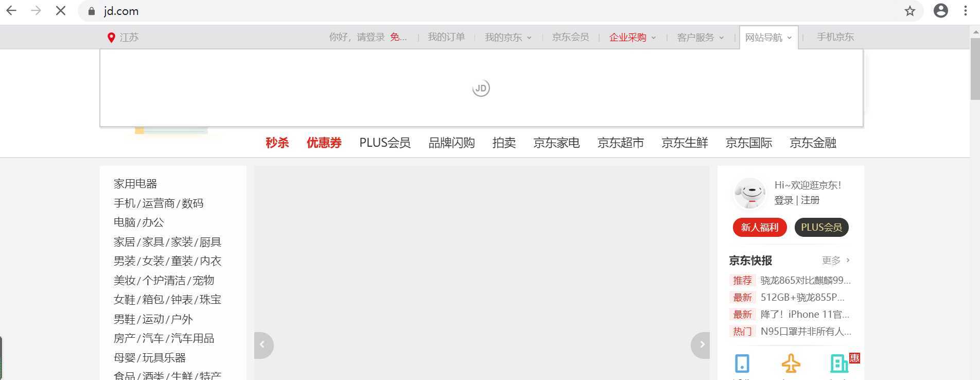Open news item 降了! iPhone 11官...
Screen dimensions: 980x380
(x=805, y=315)
